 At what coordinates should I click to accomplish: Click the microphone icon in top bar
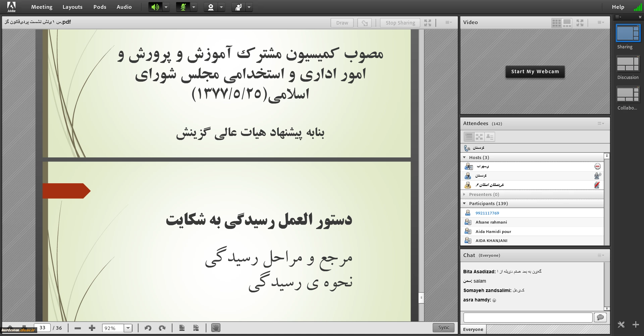coord(183,7)
